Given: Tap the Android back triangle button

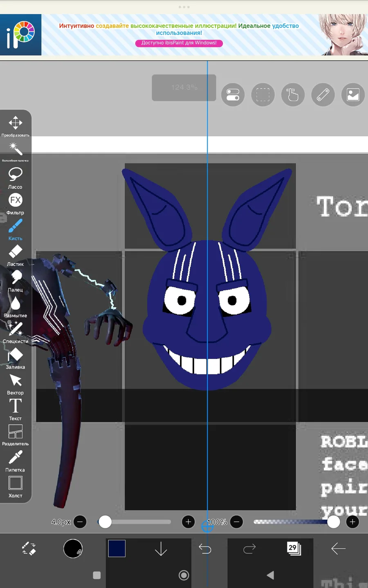Looking at the screenshot, I should (270, 575).
